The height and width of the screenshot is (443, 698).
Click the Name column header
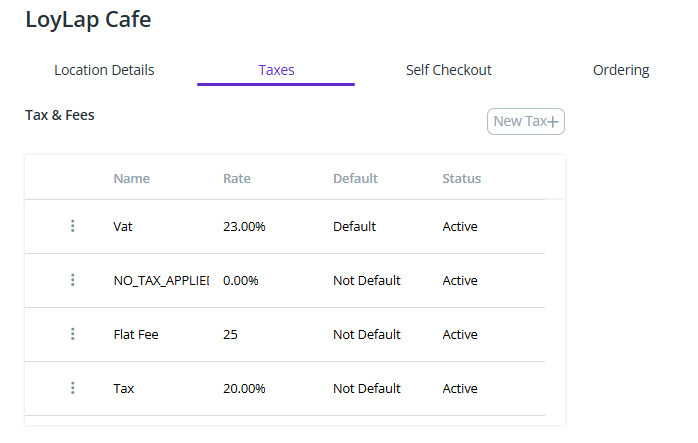tap(132, 179)
